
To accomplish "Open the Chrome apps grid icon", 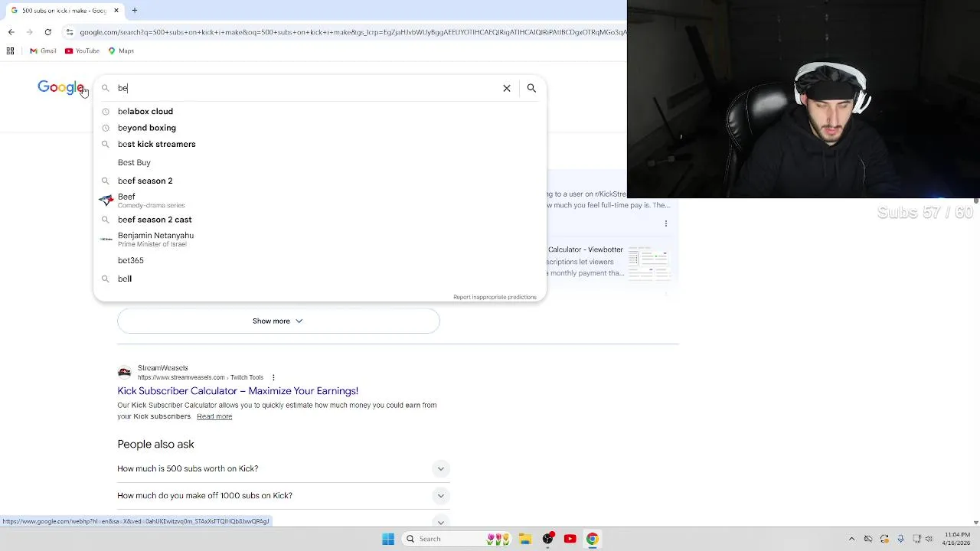I will tap(11, 51).
